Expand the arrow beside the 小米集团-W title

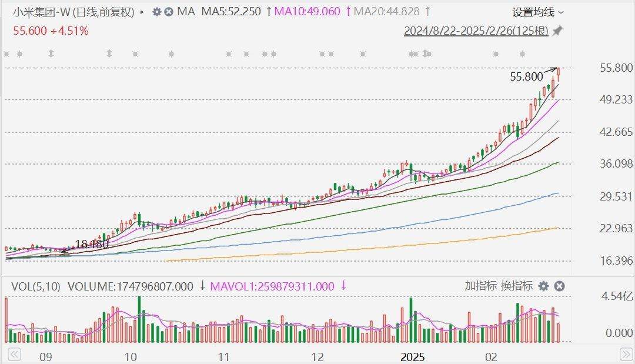[x=142, y=12]
